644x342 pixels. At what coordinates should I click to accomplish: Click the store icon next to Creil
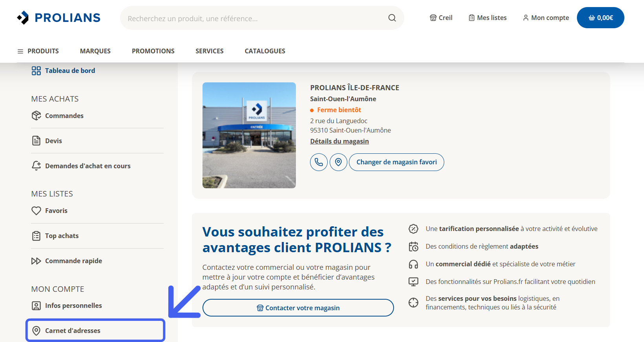(x=433, y=18)
